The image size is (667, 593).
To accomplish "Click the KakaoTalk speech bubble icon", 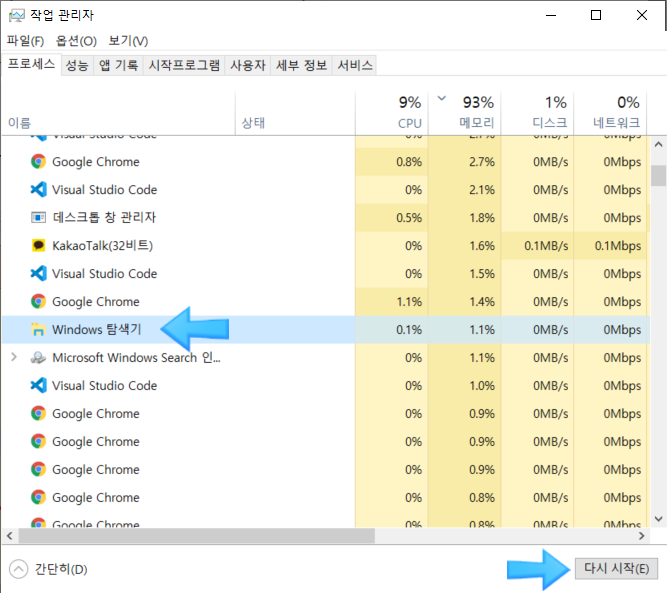I will point(38,245).
